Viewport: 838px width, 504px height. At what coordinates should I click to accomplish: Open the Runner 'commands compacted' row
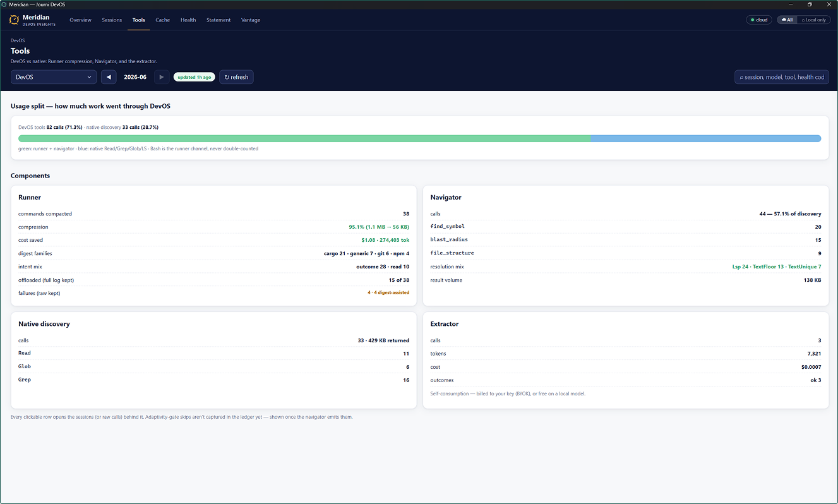coord(213,213)
